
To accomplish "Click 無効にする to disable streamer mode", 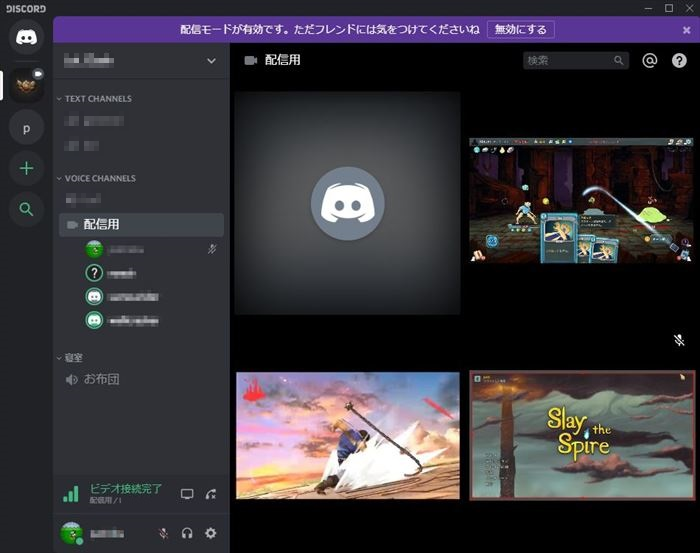I will click(x=521, y=29).
